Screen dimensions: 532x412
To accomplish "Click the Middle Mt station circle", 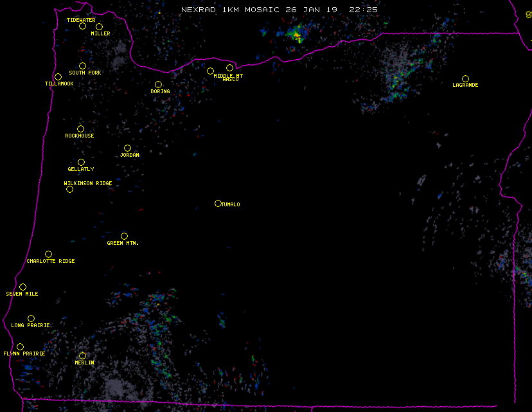I will (210, 71).
